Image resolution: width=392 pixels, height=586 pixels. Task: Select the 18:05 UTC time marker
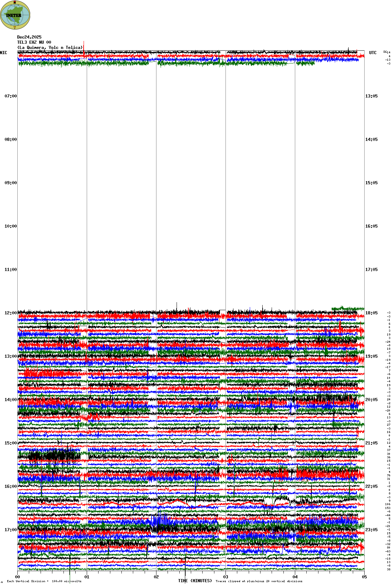pos(371,313)
